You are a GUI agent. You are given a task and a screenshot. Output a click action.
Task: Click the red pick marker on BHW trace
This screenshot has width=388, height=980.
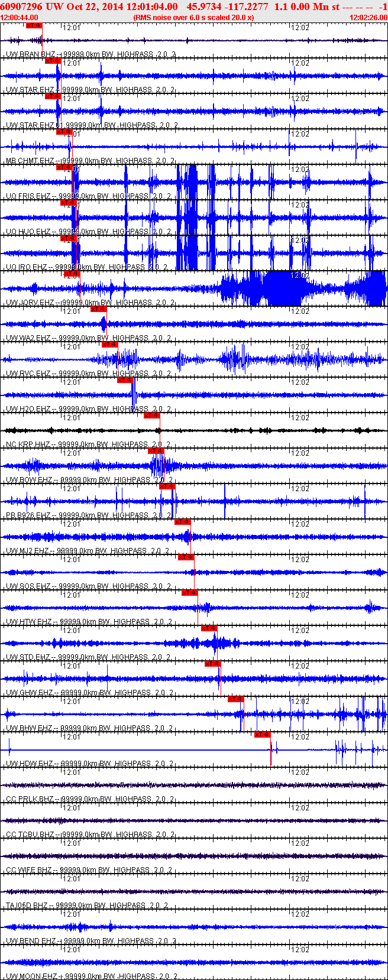click(x=235, y=699)
